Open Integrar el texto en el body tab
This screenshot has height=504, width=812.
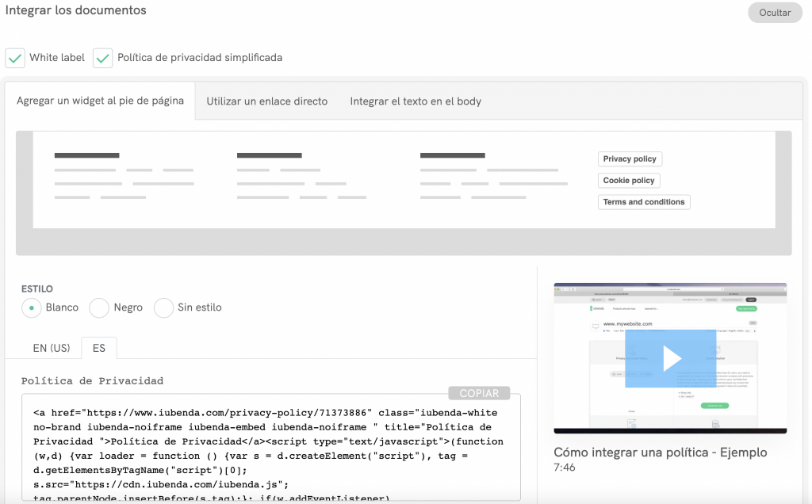(415, 101)
